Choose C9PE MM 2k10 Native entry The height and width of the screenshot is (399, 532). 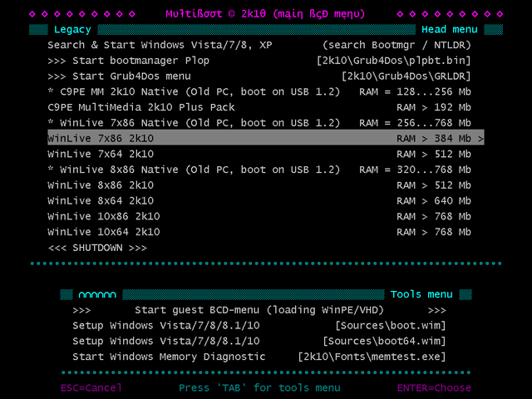click(x=259, y=92)
